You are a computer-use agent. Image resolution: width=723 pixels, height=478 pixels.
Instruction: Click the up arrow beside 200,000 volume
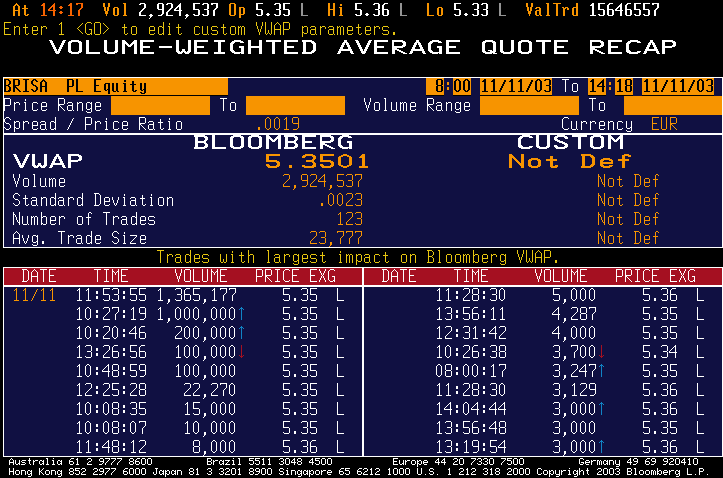click(x=242, y=333)
